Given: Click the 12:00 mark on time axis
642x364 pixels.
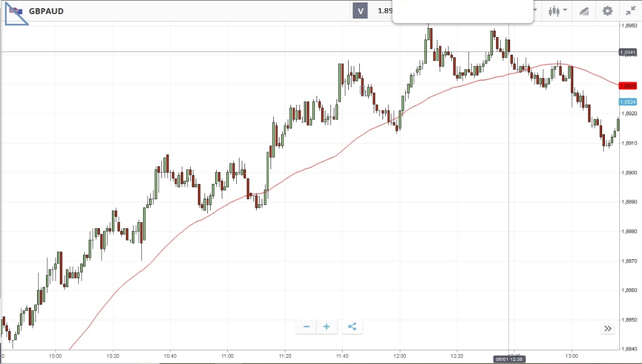Looking at the screenshot, I should pos(400,356).
